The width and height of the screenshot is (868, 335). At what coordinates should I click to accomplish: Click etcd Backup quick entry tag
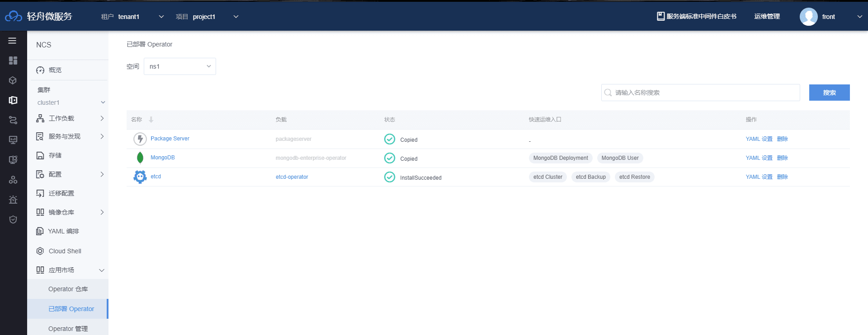tap(590, 177)
